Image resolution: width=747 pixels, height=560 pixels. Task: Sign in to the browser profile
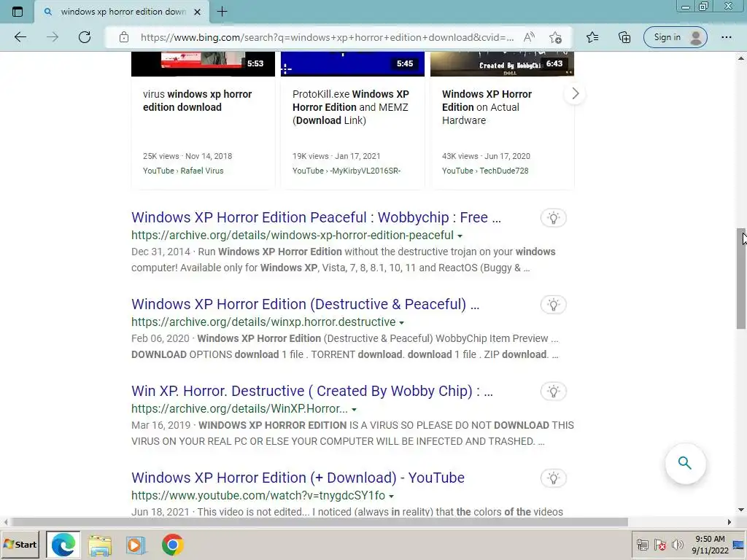(x=675, y=37)
